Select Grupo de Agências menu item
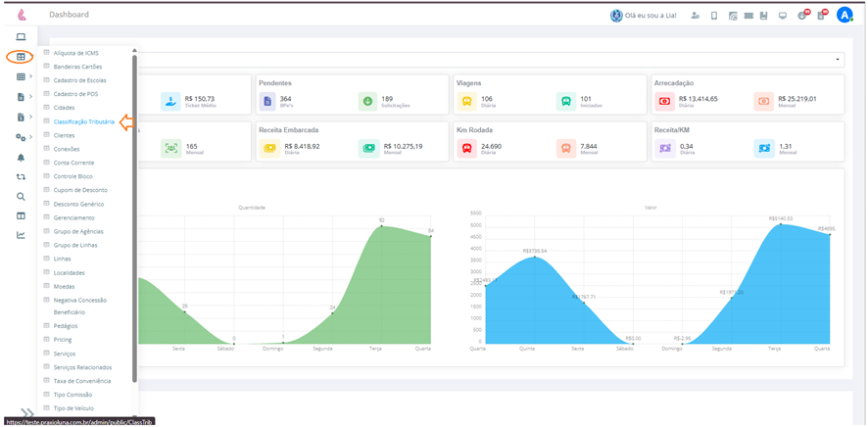868x427 pixels. coord(78,232)
